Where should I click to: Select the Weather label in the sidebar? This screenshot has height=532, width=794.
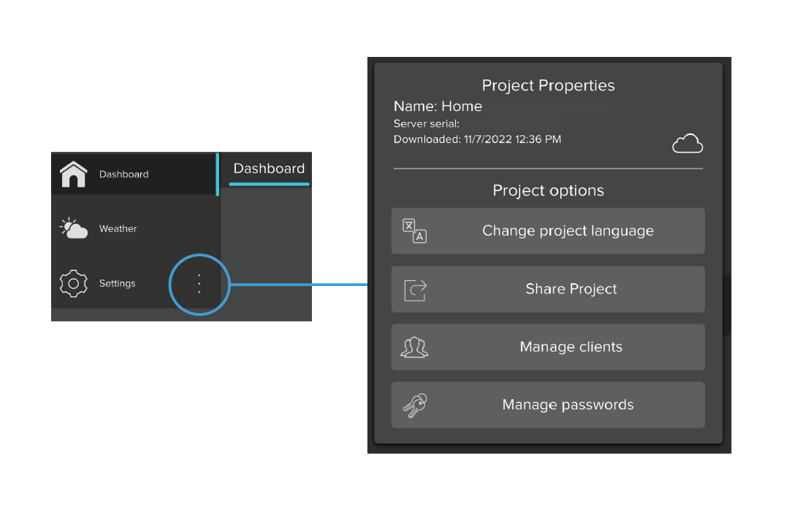(x=118, y=228)
